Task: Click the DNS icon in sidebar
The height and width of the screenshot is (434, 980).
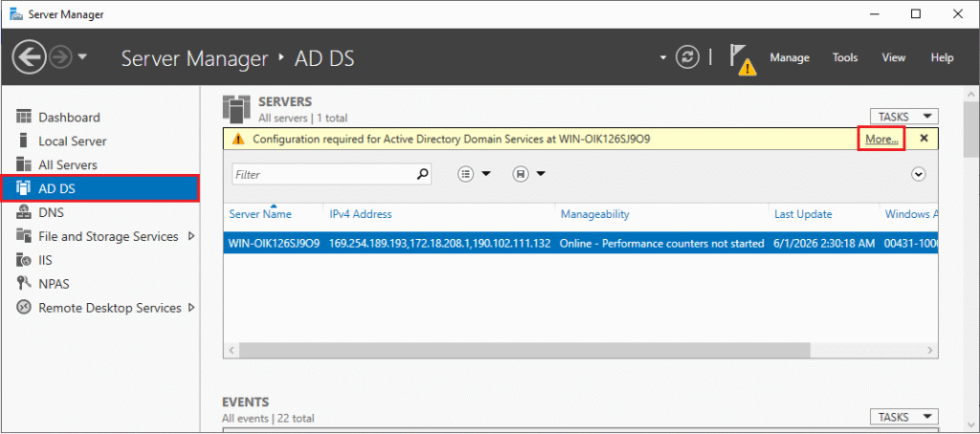Action: [x=24, y=212]
